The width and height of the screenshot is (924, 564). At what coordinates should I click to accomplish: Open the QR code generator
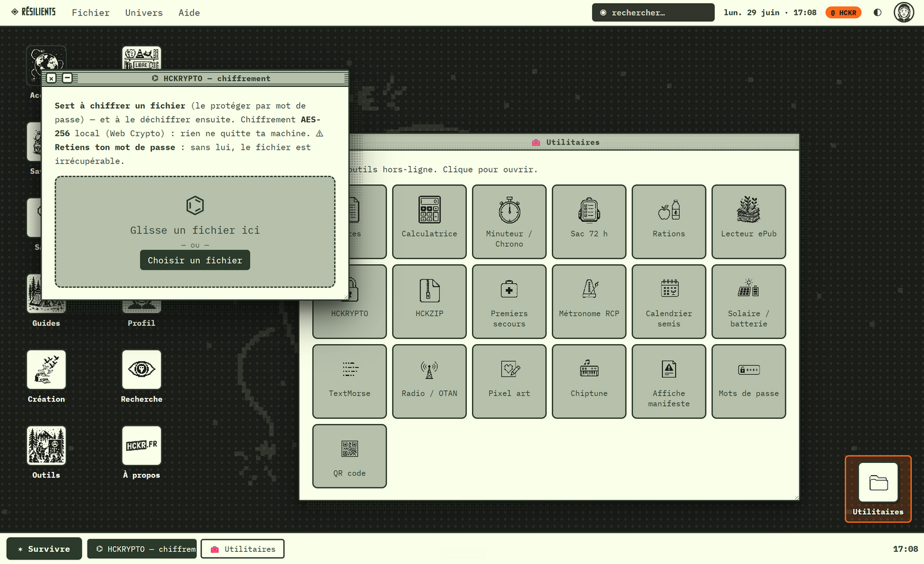(x=349, y=456)
